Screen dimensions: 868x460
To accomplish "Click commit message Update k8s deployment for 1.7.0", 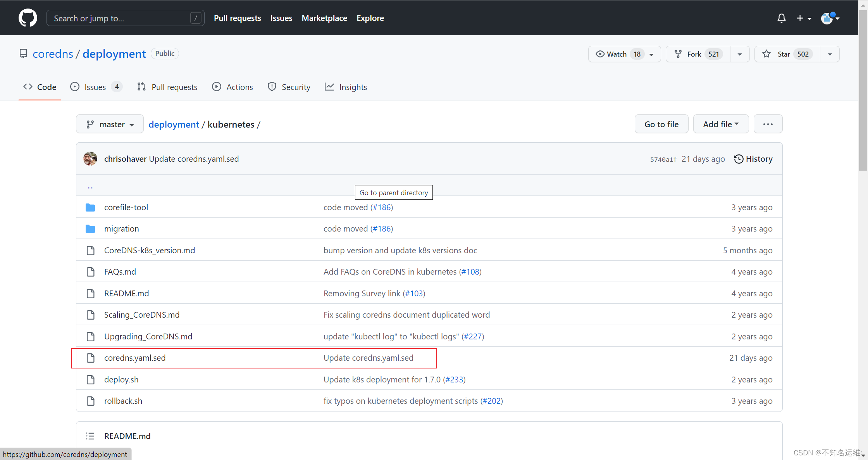I will [382, 379].
